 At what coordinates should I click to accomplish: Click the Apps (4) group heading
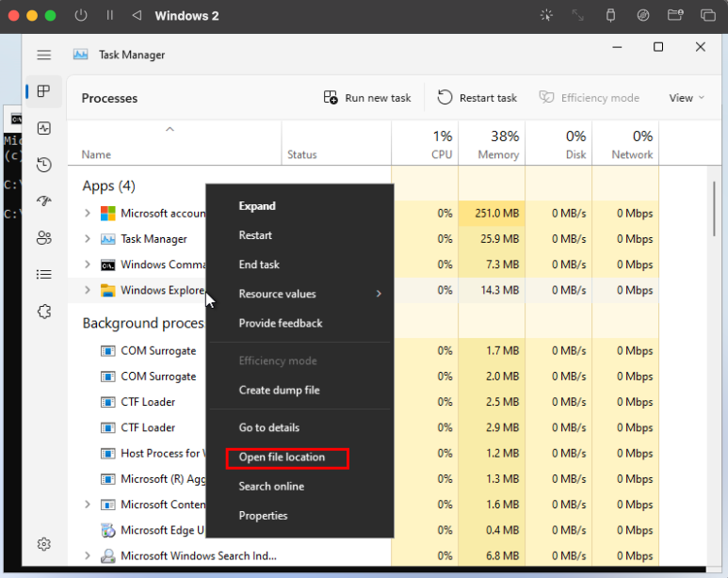[108, 185]
